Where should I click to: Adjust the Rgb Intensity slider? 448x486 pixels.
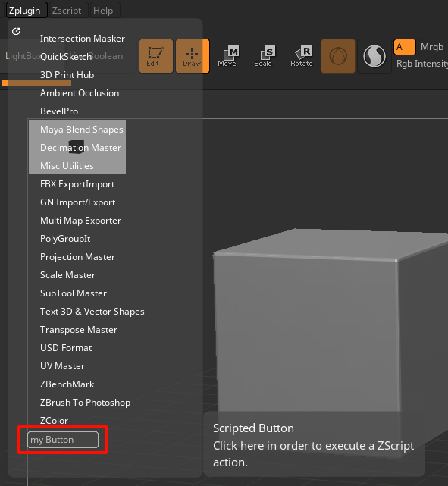[x=422, y=64]
